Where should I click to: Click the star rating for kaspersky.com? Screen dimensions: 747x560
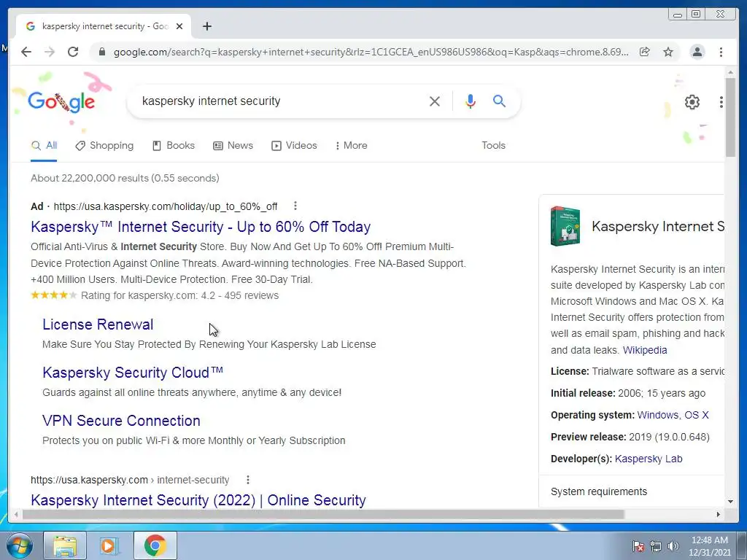pyautogui.click(x=54, y=295)
